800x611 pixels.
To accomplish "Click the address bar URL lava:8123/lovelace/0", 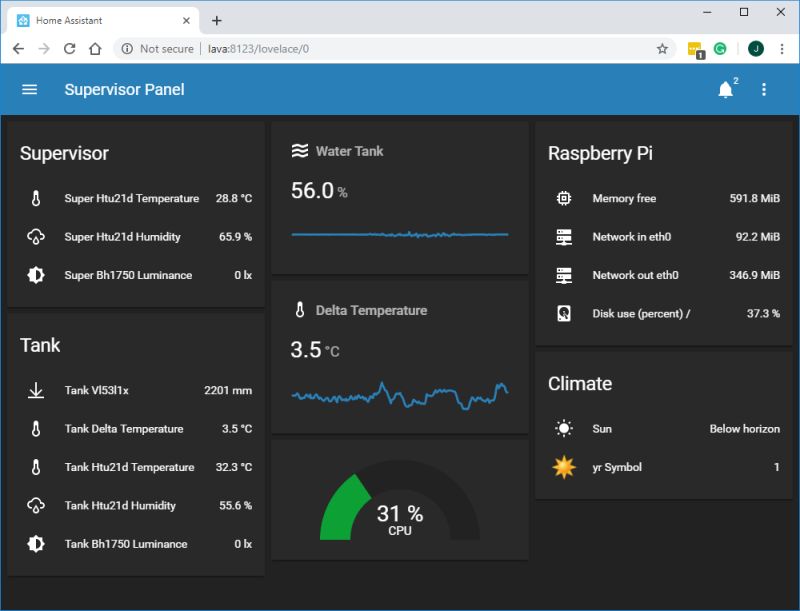I will 258,49.
